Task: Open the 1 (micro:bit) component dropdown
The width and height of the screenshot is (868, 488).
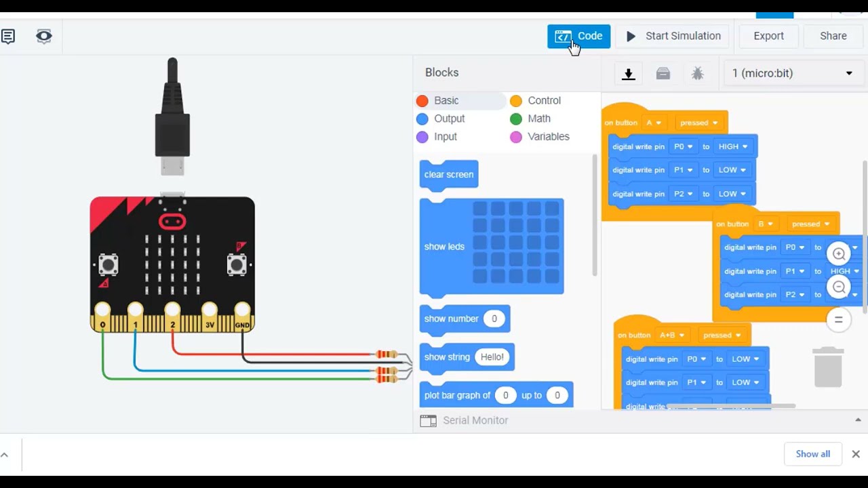Action: click(792, 73)
